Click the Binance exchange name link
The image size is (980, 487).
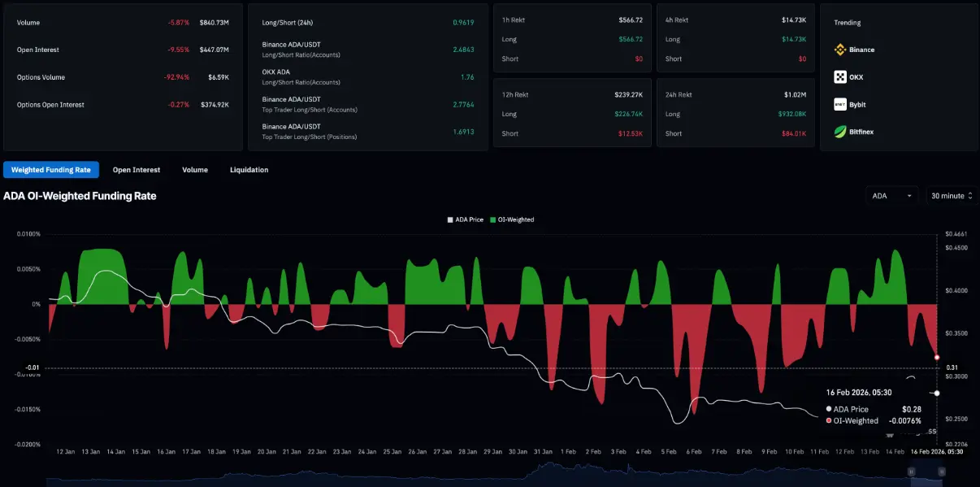click(x=861, y=50)
